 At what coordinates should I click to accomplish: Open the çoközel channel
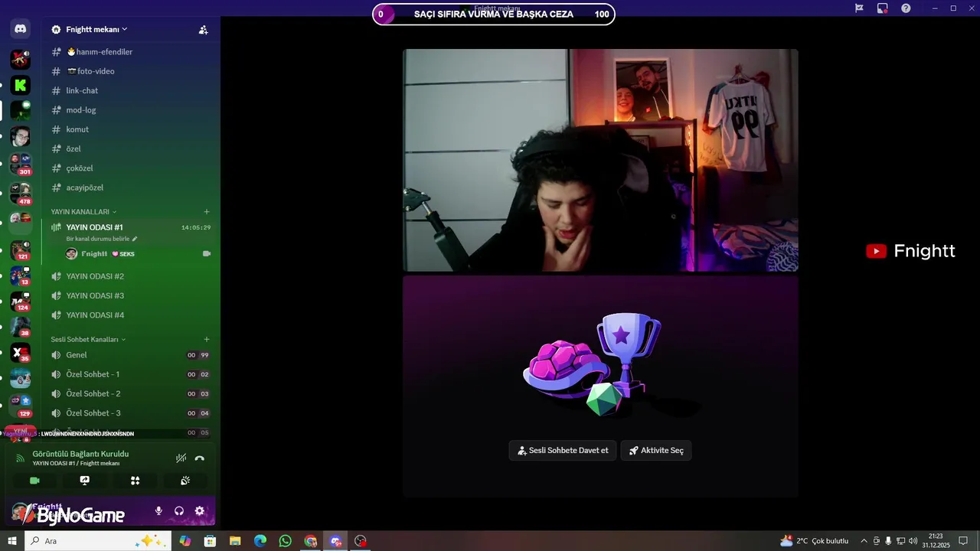(130, 168)
